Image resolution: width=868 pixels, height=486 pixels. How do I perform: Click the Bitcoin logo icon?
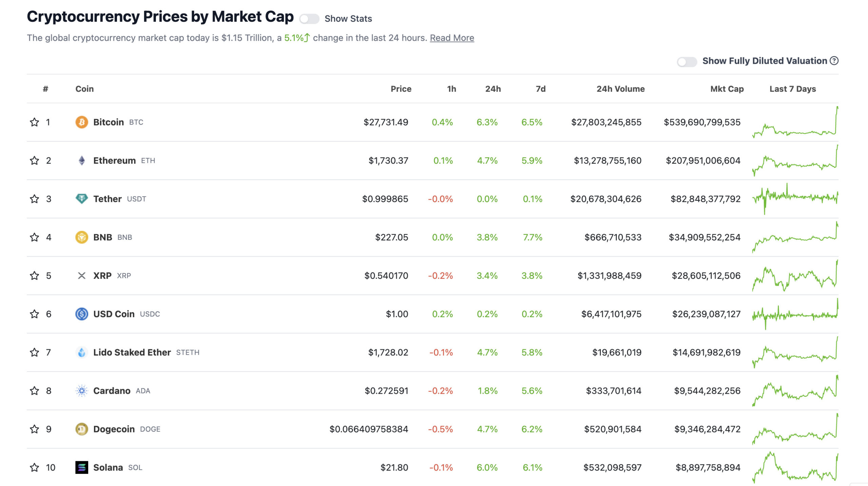pos(82,122)
